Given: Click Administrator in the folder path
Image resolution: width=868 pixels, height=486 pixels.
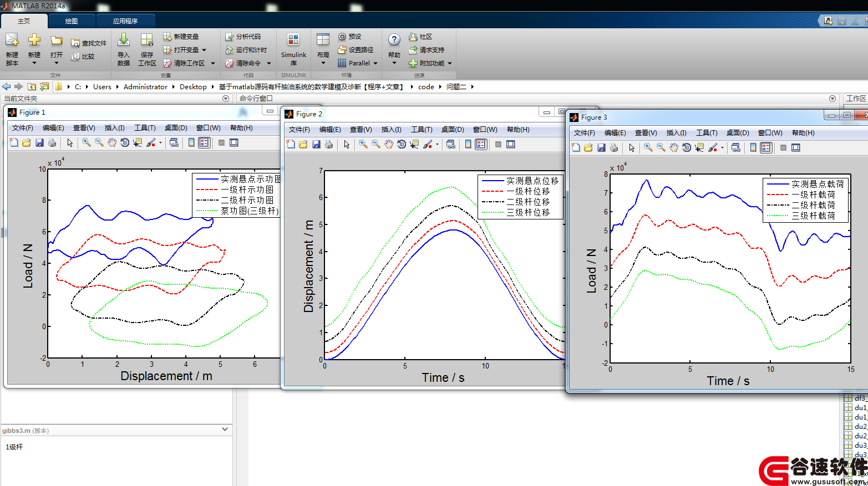Looking at the screenshot, I should point(145,86).
